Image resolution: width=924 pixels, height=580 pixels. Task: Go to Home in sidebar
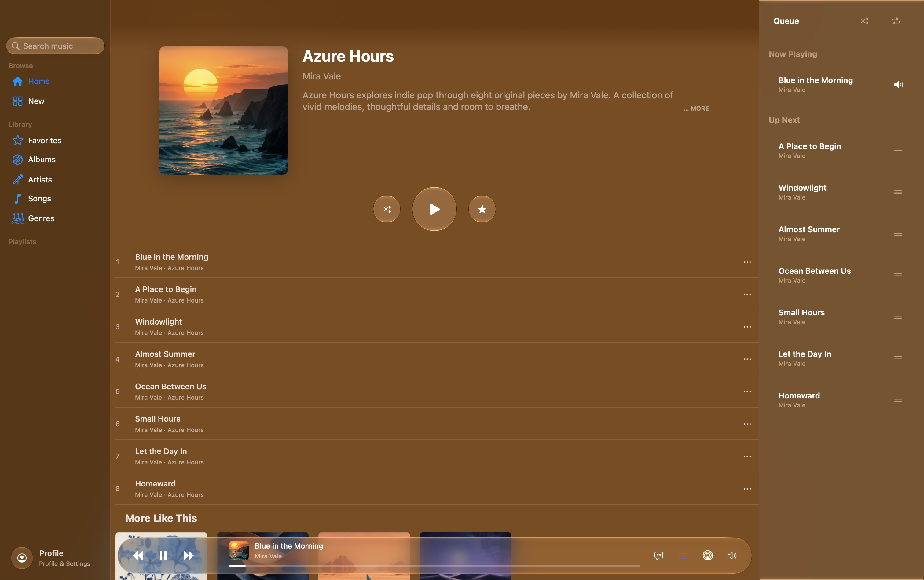(x=55, y=81)
